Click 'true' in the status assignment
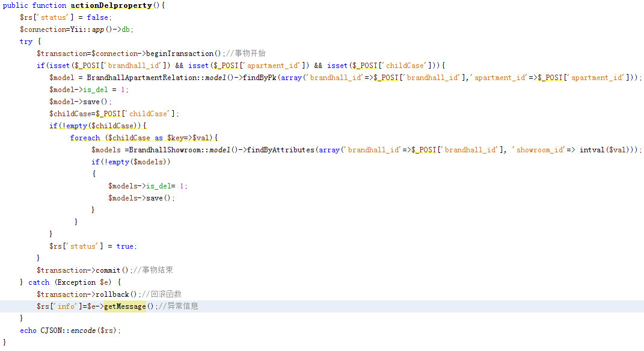 125,246
